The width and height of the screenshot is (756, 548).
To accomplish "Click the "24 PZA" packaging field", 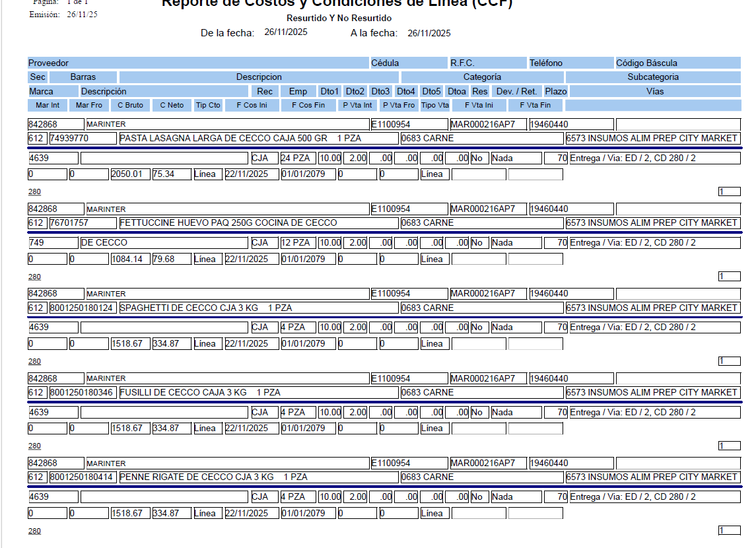I will (297, 158).
